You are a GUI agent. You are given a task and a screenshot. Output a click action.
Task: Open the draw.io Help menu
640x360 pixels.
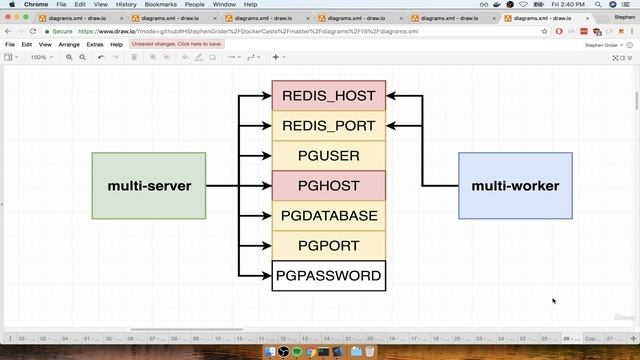pyautogui.click(x=116, y=44)
